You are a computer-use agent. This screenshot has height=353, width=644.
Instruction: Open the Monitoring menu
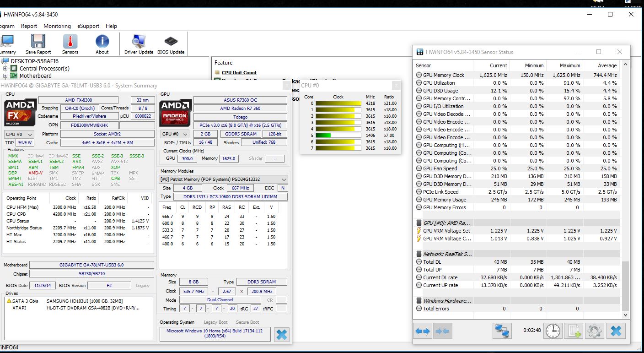[57, 26]
